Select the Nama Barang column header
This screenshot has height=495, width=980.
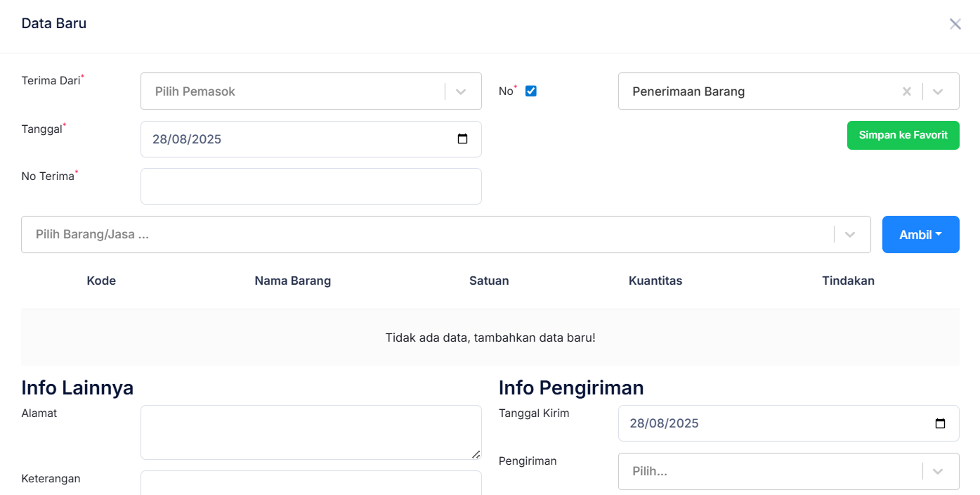click(x=293, y=281)
